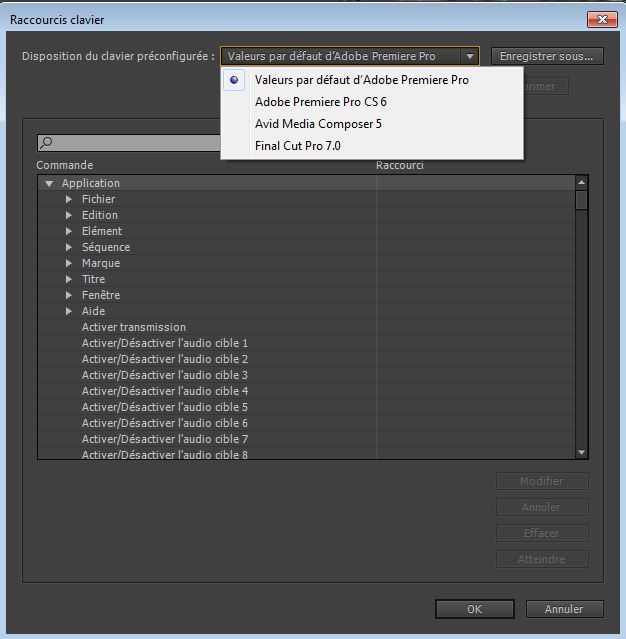Choose Adobe Premiere Pro CS 6 layout
Image resolution: width=626 pixels, height=639 pixels.
tap(320, 102)
